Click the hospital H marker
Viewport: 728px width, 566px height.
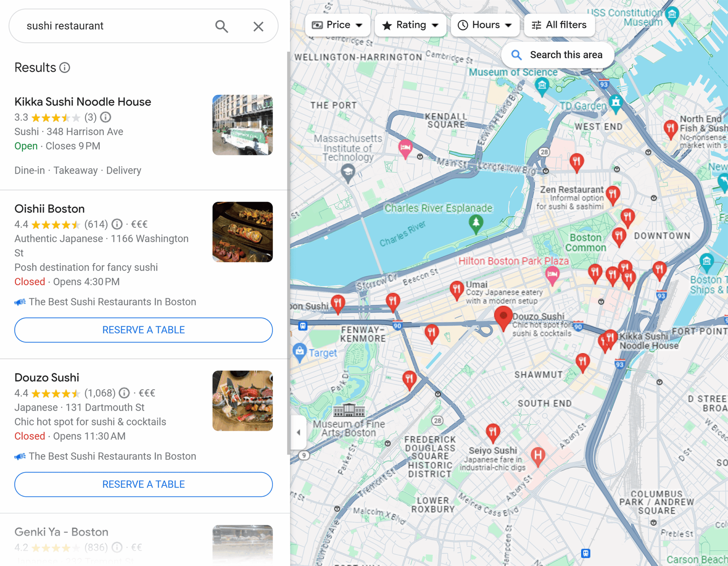[x=538, y=456]
